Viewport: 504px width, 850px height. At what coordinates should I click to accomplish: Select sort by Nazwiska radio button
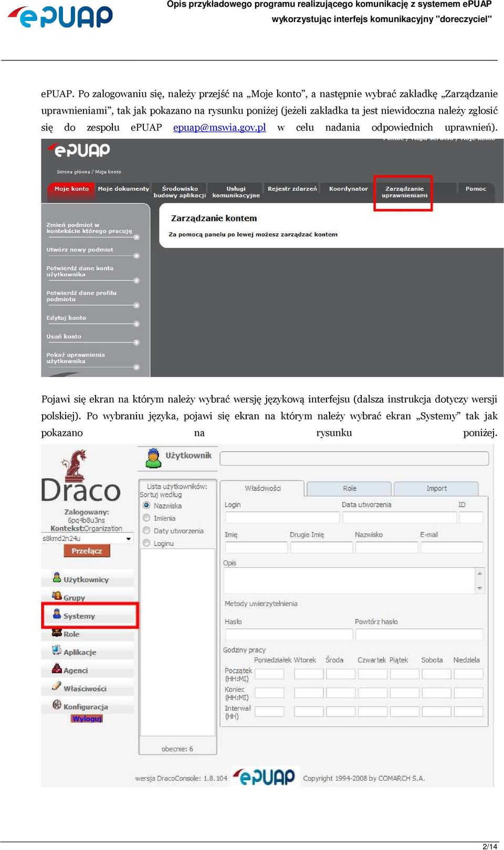[146, 505]
